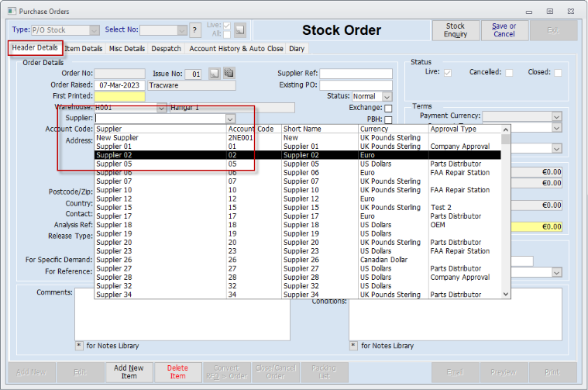Toggle the Live checkbox in top toolbar

point(226,26)
